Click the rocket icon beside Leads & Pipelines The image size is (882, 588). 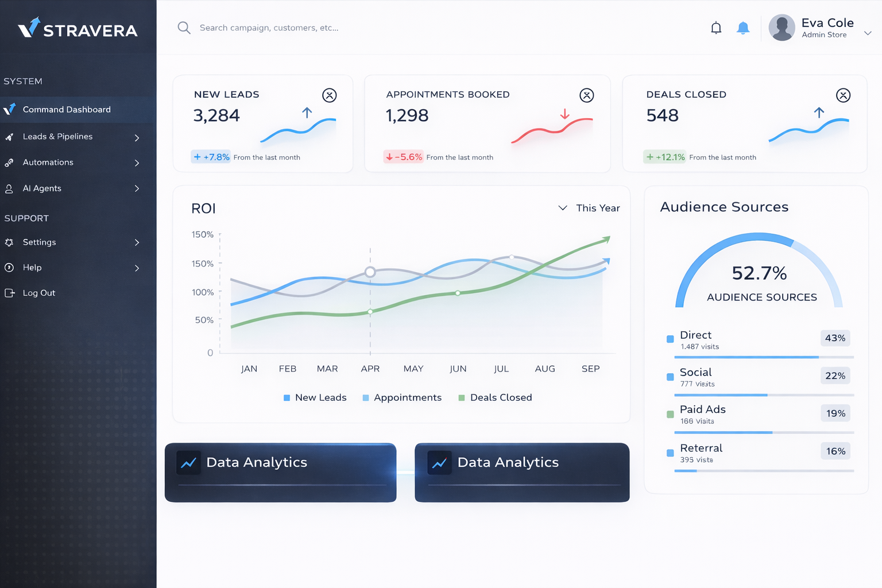pyautogui.click(x=9, y=137)
